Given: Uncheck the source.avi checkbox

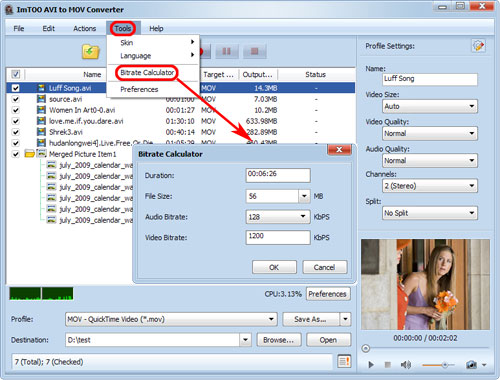Looking at the screenshot, I should click(x=16, y=99).
